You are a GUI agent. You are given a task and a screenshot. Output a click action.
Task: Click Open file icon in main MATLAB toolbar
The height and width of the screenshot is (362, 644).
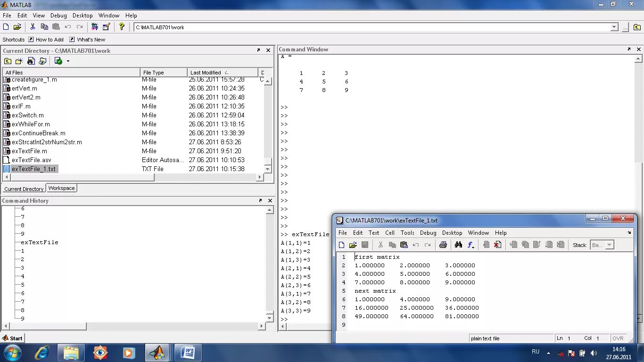(17, 27)
